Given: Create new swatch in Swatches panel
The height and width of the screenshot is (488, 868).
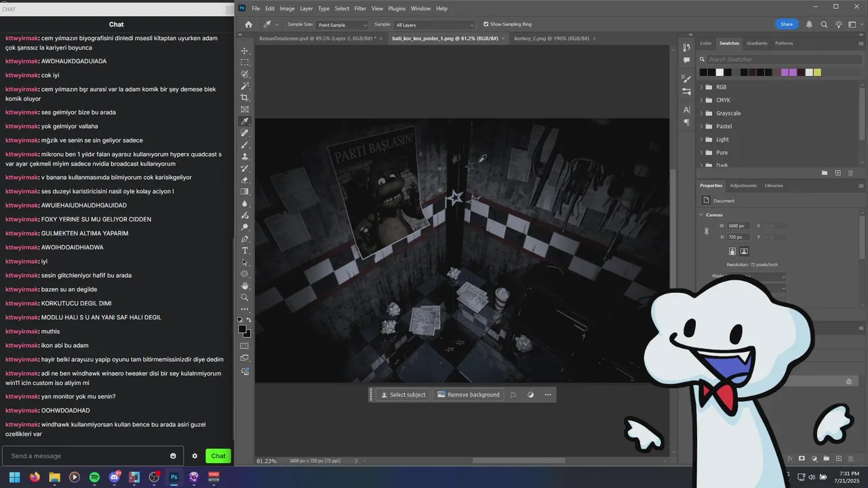Looking at the screenshot, I should [837, 173].
